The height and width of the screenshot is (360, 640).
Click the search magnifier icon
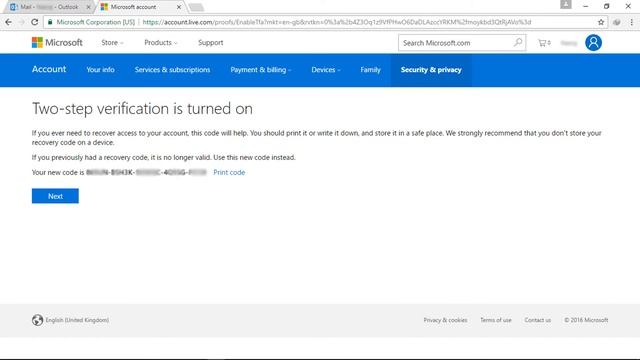coord(518,42)
